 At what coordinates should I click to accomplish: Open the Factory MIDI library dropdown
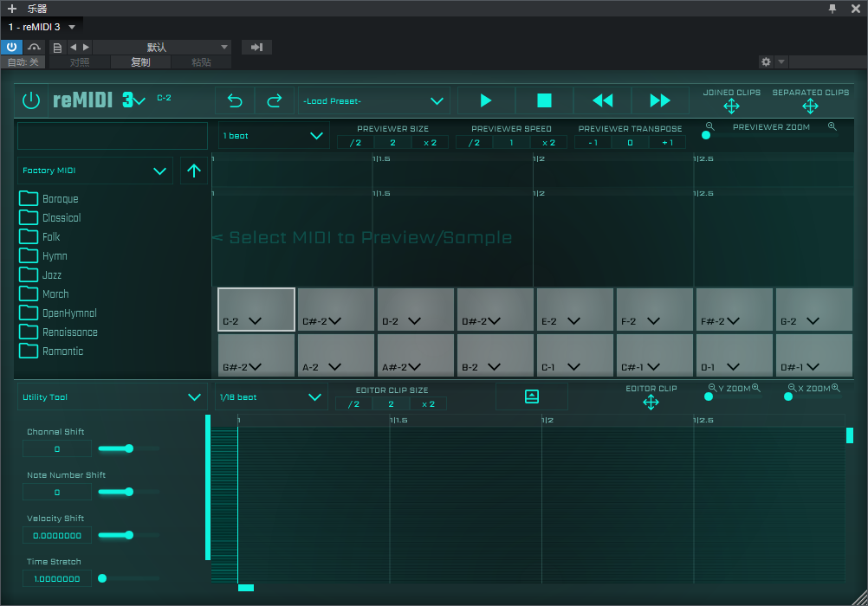pos(95,171)
